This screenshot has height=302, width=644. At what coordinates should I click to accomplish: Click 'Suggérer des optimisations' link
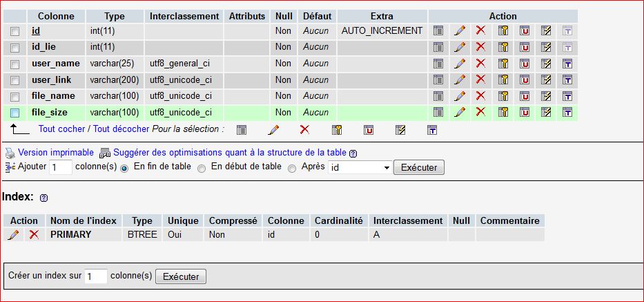[x=230, y=152]
